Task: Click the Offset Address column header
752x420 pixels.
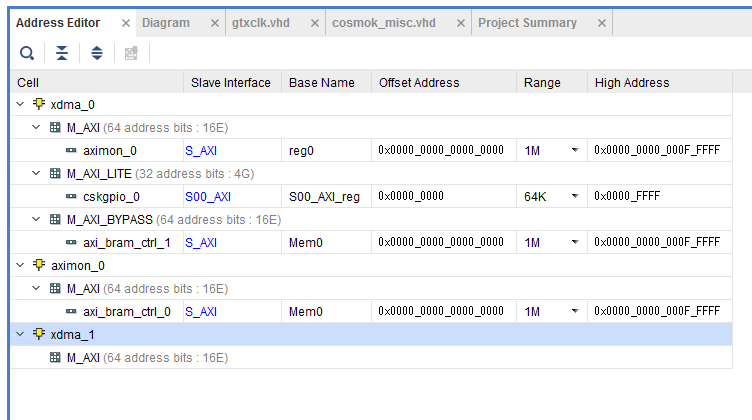Action: click(x=419, y=82)
